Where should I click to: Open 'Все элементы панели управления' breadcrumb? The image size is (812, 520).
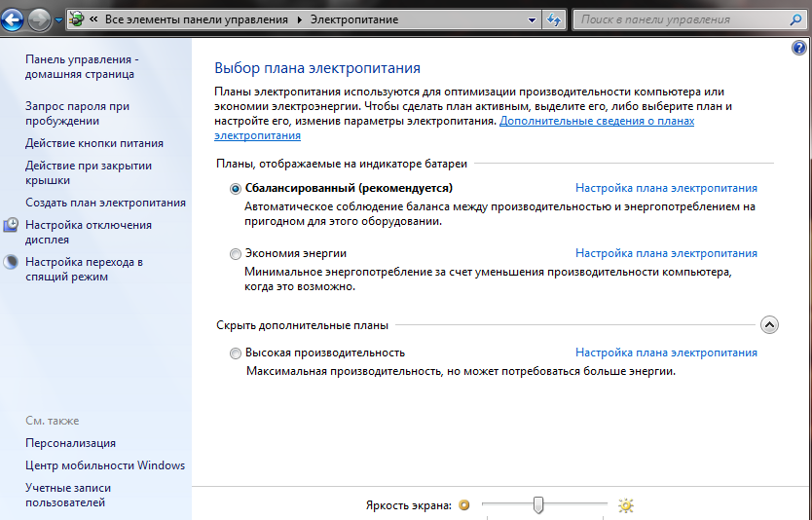197,19
